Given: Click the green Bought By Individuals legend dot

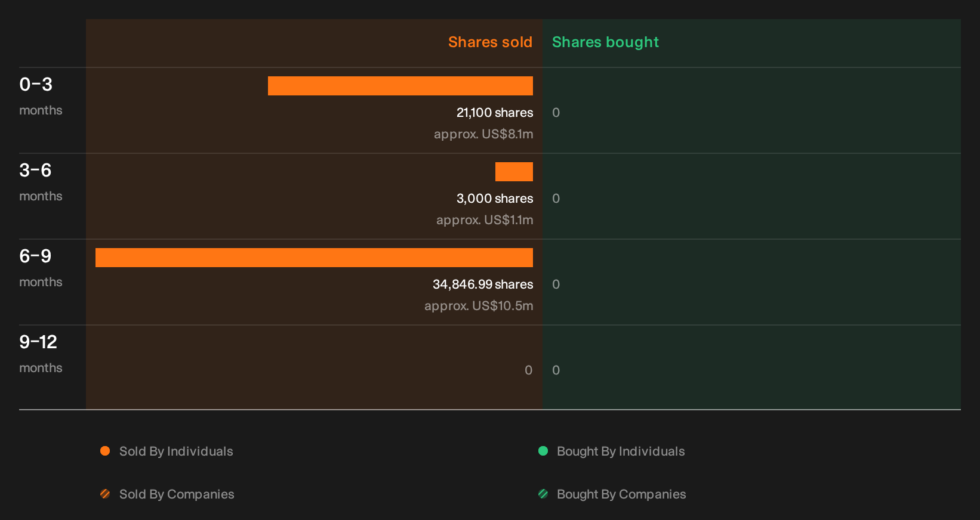Looking at the screenshot, I should click(x=543, y=451).
